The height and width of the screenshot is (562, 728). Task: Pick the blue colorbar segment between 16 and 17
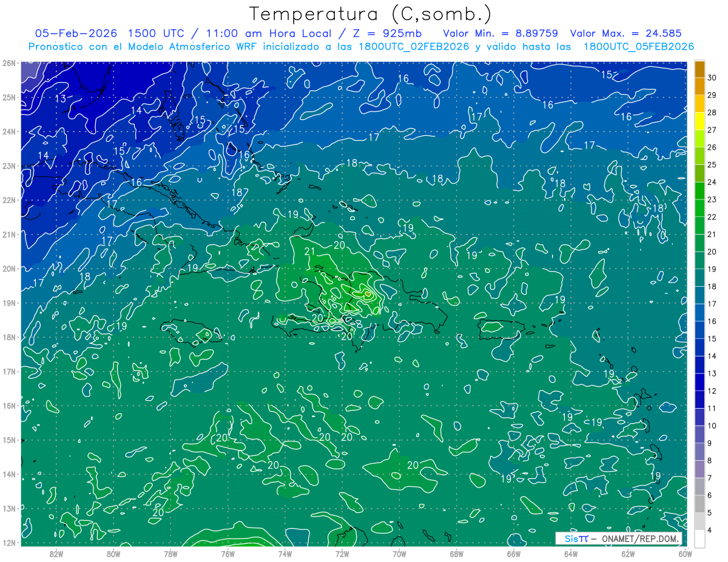699,313
